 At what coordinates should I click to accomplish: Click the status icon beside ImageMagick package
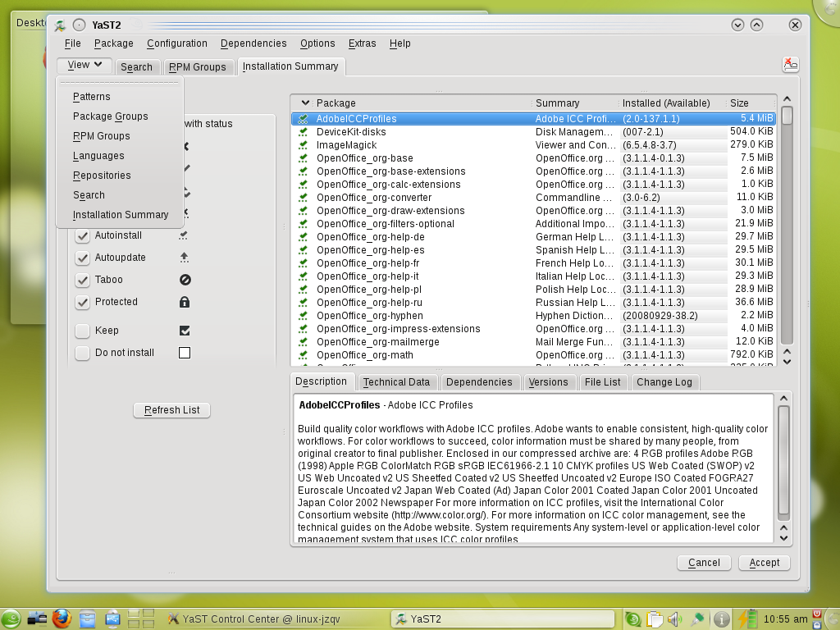[303, 145]
